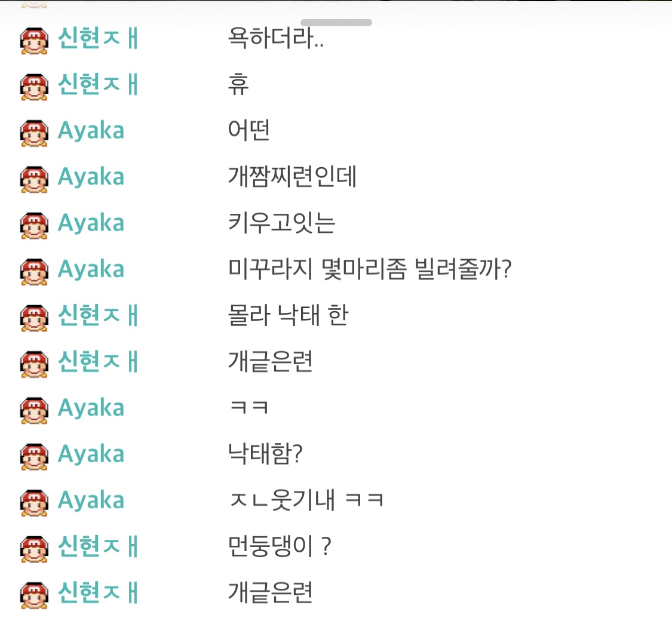Screen dimensions: 672x627
Task: Tap the avatar beside the "ㅋㅋ" message
Action: 33,408
